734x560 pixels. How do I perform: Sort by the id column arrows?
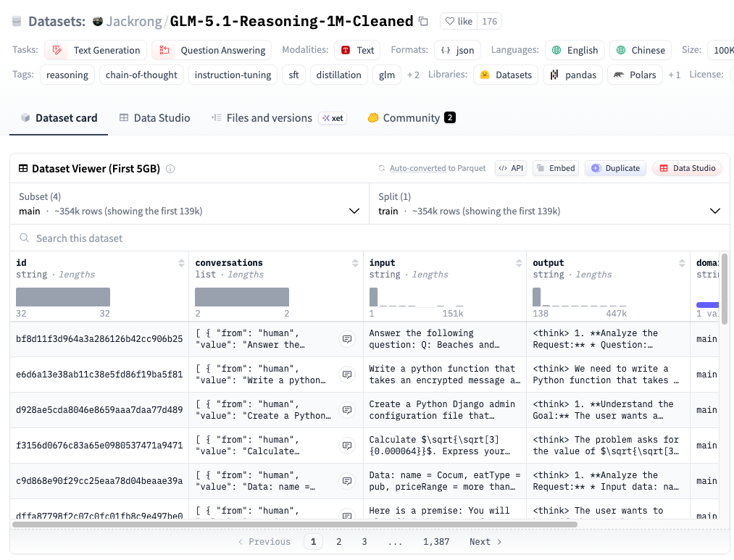[x=181, y=263]
